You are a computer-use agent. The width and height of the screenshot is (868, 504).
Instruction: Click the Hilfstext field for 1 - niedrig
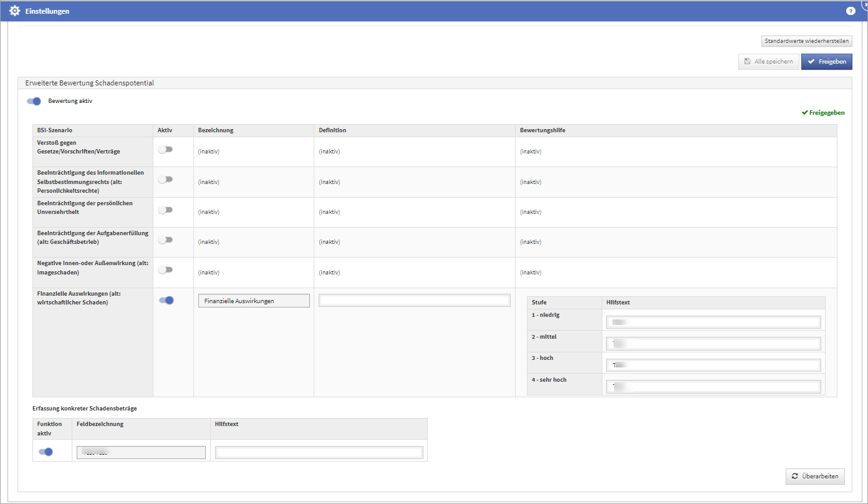(713, 322)
